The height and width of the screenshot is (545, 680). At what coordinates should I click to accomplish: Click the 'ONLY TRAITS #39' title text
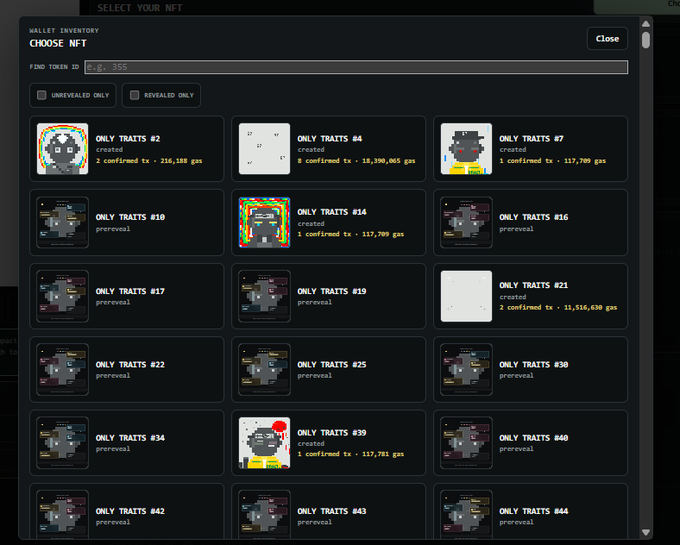click(x=332, y=433)
